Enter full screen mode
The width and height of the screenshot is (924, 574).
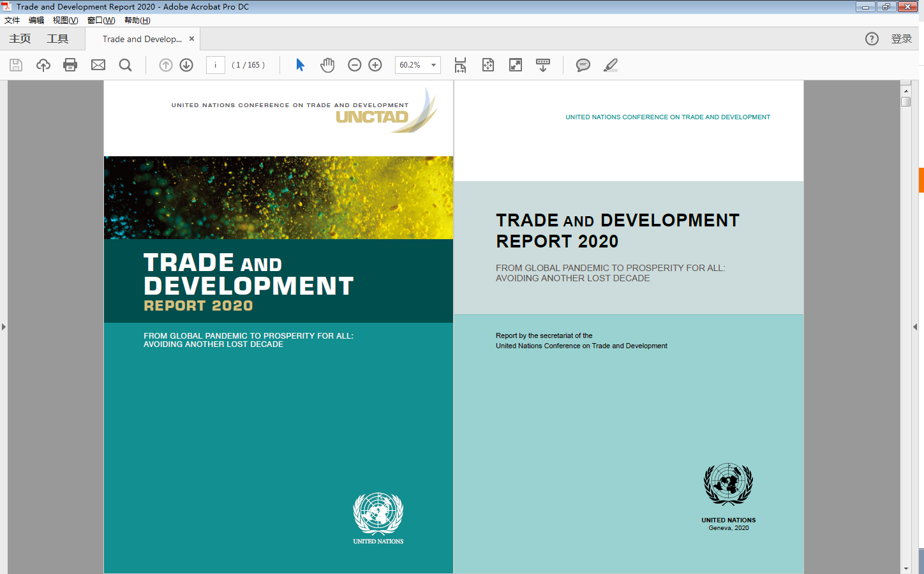tap(516, 65)
